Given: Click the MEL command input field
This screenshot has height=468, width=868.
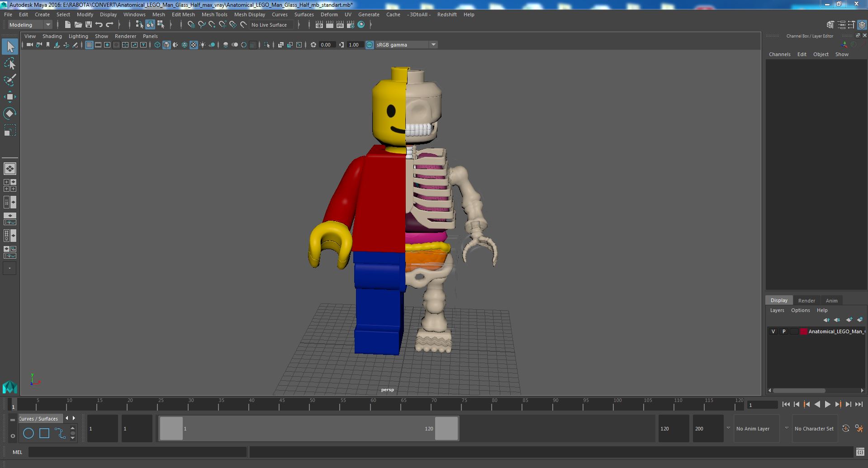Looking at the screenshot, I should [x=138, y=452].
